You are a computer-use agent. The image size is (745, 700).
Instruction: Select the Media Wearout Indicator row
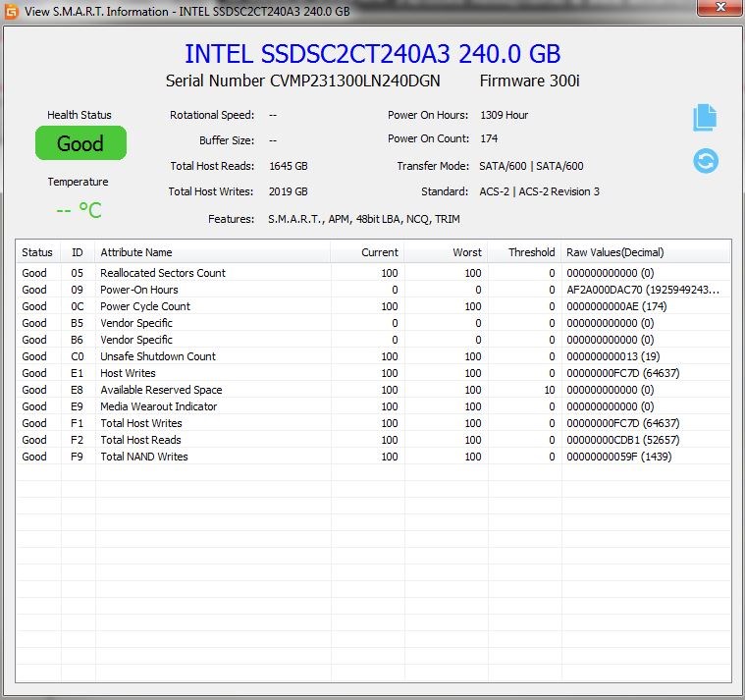tap(373, 406)
